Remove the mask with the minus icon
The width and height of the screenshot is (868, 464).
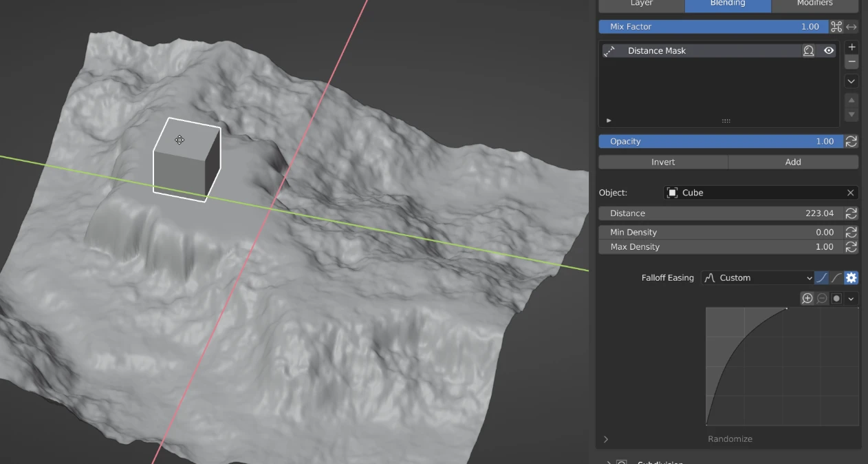[x=851, y=62]
